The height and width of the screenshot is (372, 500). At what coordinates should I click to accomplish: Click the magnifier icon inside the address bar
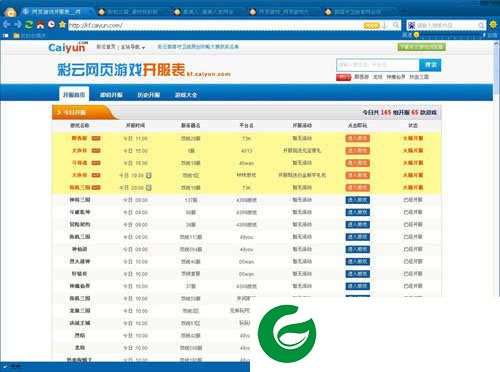[396, 25]
